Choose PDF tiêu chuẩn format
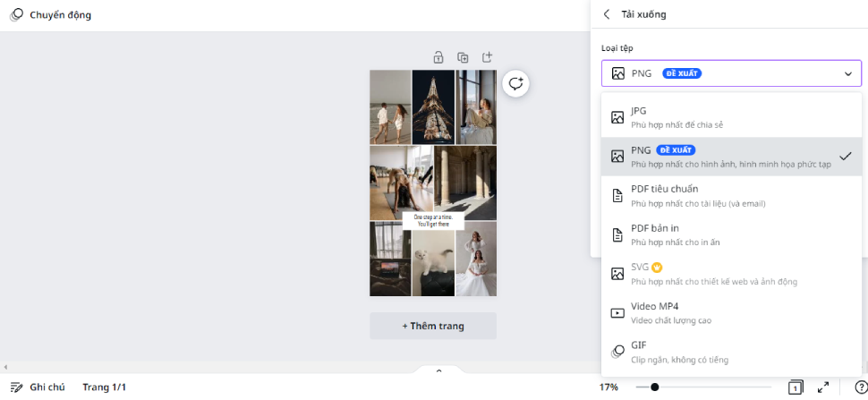868x400 pixels. 731,195
